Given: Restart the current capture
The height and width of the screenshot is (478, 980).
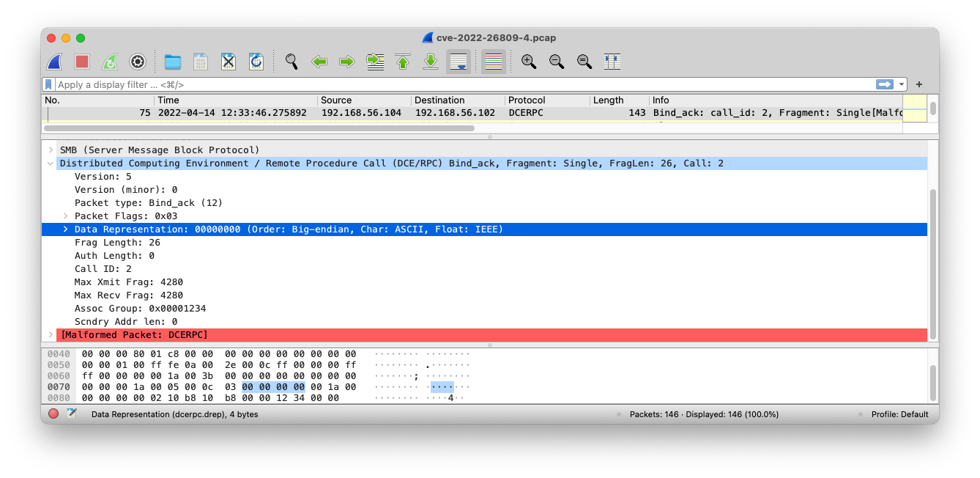Looking at the screenshot, I should (108, 62).
